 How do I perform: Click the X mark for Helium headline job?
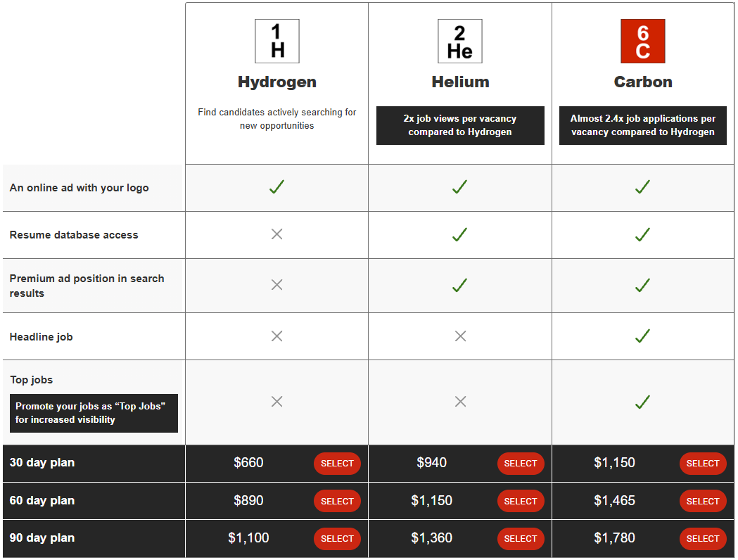click(459, 336)
